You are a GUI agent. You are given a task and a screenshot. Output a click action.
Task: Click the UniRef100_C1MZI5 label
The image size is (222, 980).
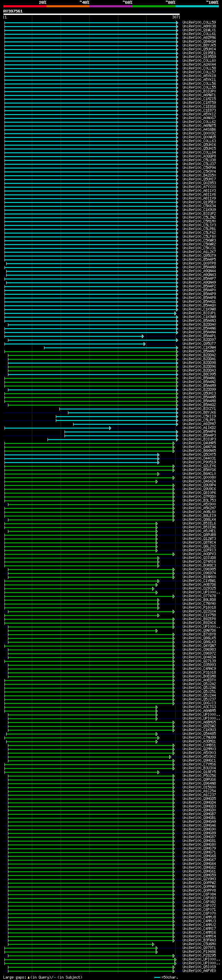[199, 99]
